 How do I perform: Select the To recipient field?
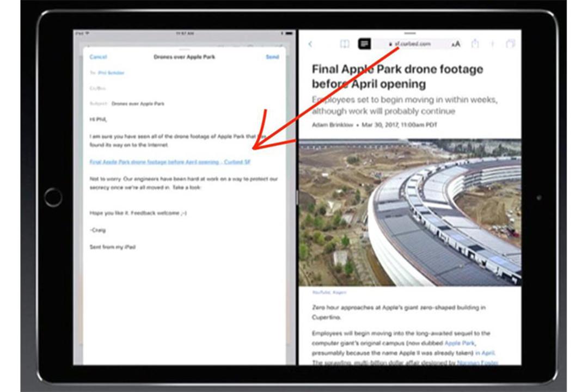coord(184,73)
